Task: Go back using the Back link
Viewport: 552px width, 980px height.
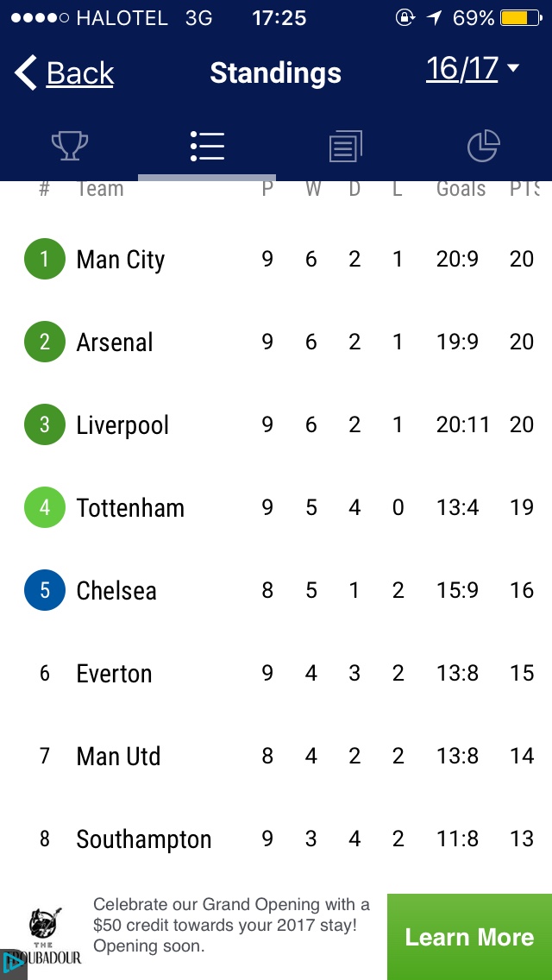Action: point(80,74)
